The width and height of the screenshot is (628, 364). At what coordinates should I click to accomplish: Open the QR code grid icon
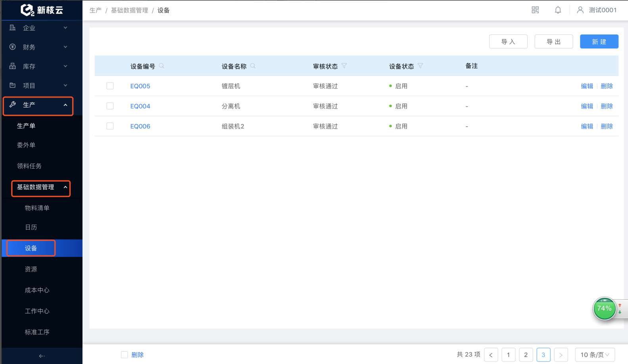click(x=535, y=10)
